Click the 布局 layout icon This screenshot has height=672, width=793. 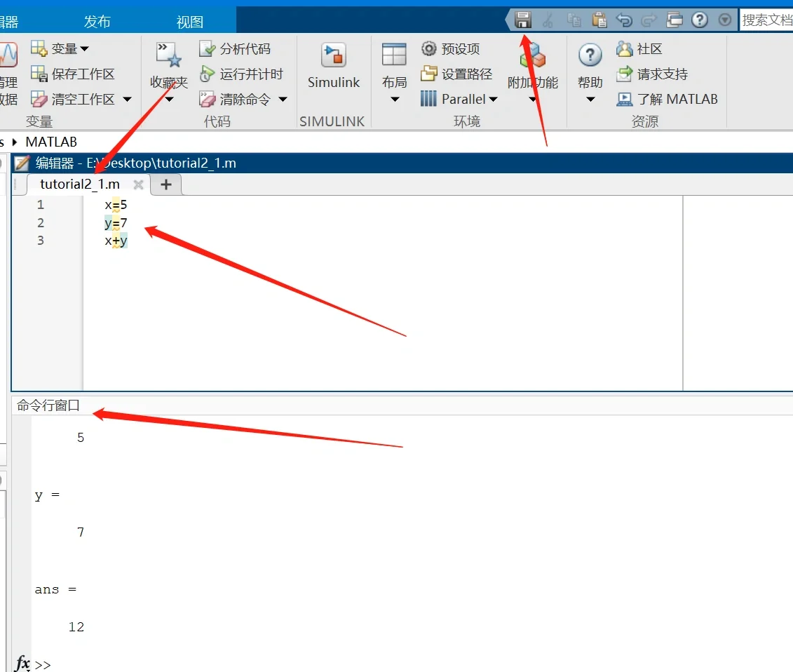point(395,55)
